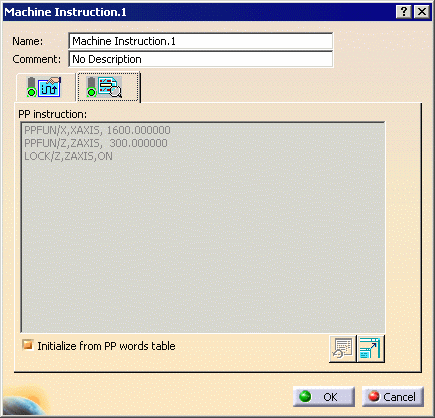This screenshot has width=435, height=418.
Task: Close the Machine Instruction.1 dialog
Action: click(x=422, y=12)
